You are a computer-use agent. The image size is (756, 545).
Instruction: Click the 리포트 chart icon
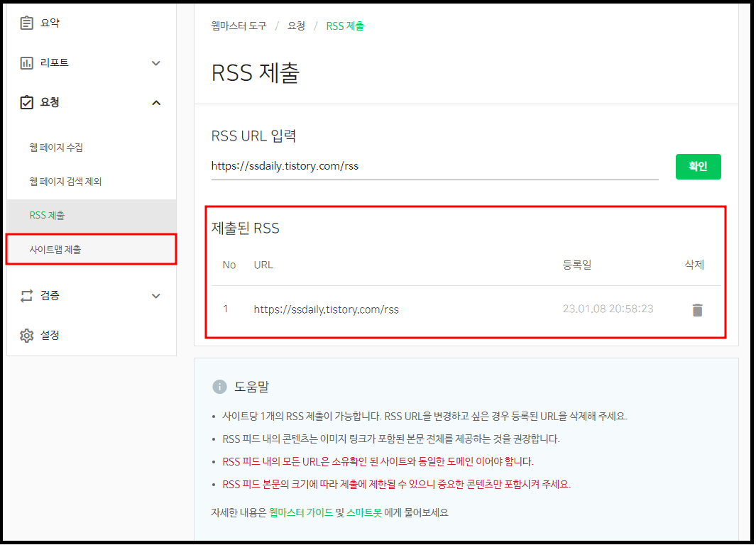pos(26,62)
